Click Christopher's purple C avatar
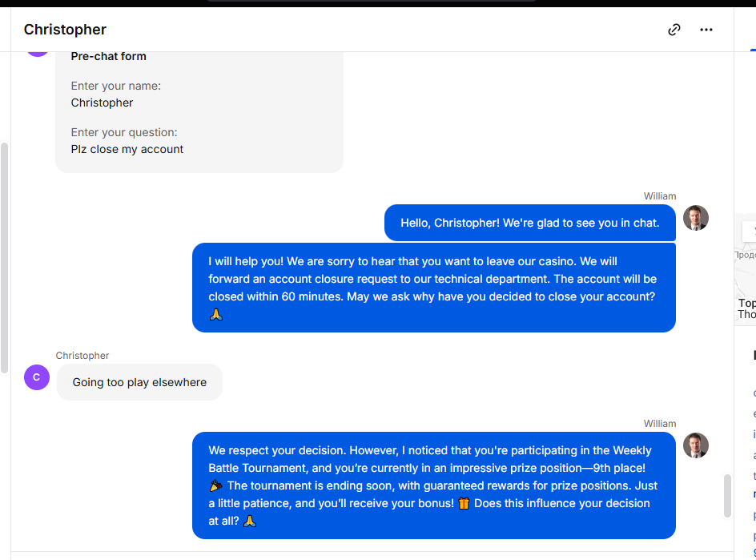This screenshot has height=560, width=756. coord(37,377)
